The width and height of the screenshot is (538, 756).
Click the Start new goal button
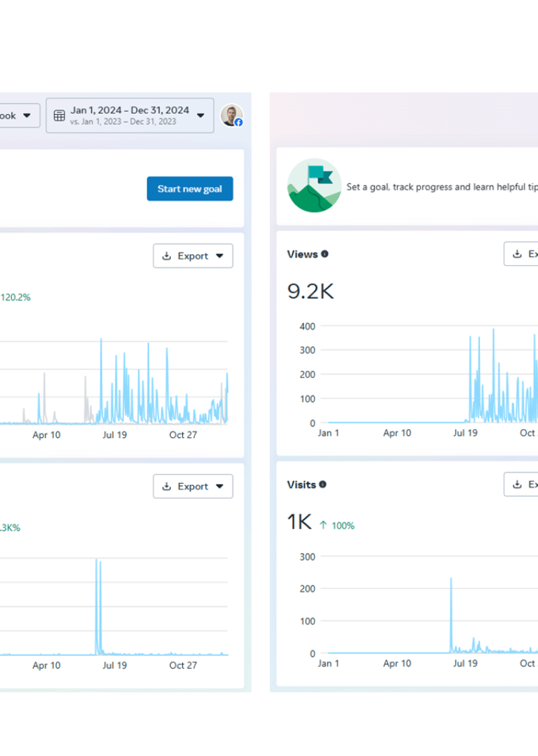coord(190,188)
